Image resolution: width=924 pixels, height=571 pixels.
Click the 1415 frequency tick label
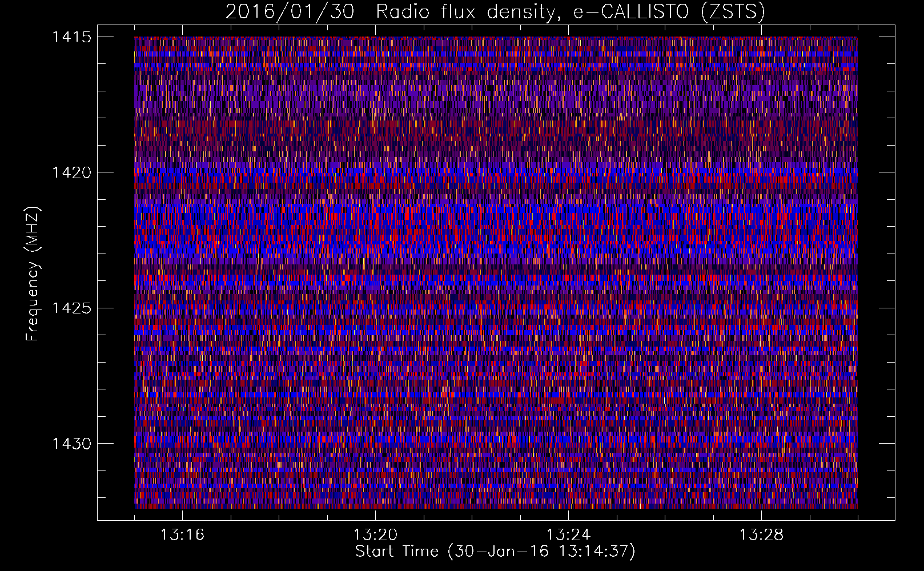click(71, 37)
